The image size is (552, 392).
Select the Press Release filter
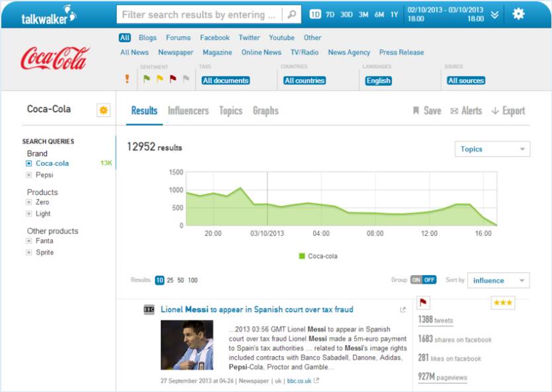click(x=401, y=52)
